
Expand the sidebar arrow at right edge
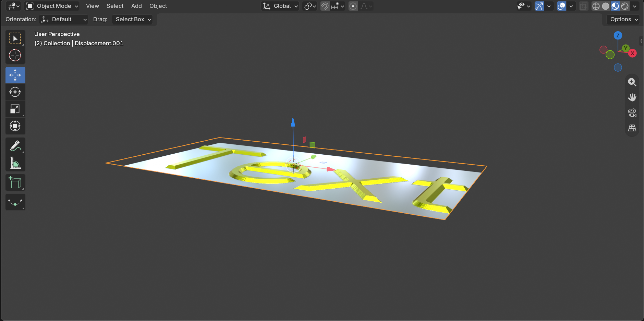tap(641, 41)
